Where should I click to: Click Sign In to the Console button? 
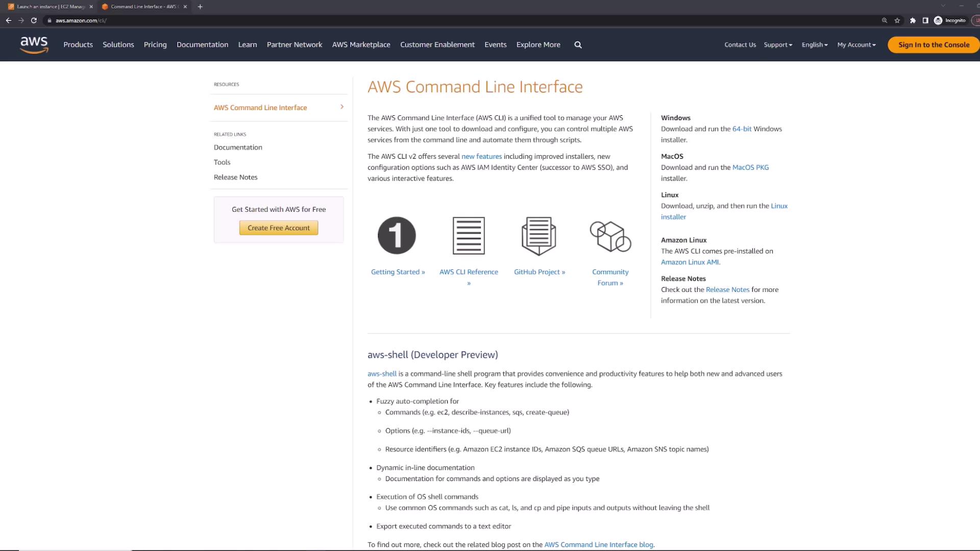click(934, 45)
